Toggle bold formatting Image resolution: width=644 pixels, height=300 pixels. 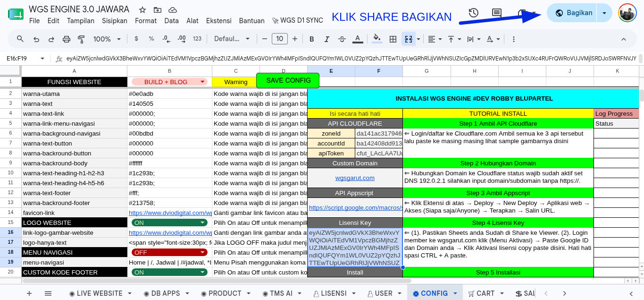coord(311,39)
